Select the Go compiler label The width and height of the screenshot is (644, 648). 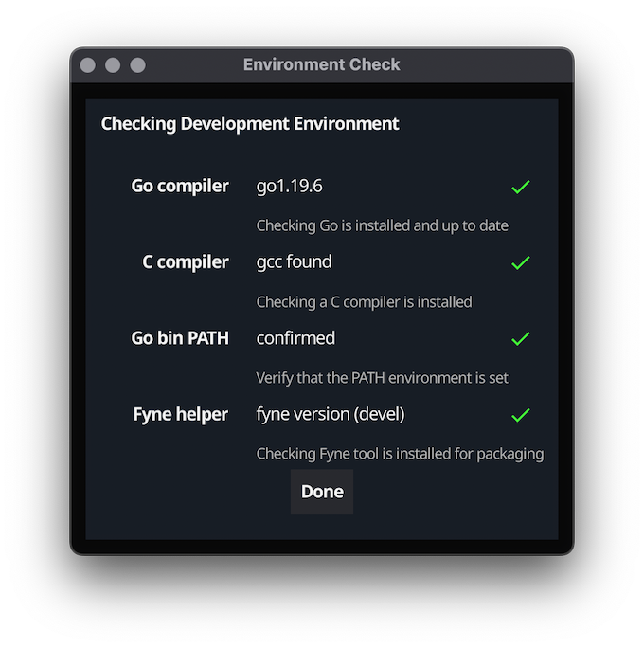click(x=180, y=187)
